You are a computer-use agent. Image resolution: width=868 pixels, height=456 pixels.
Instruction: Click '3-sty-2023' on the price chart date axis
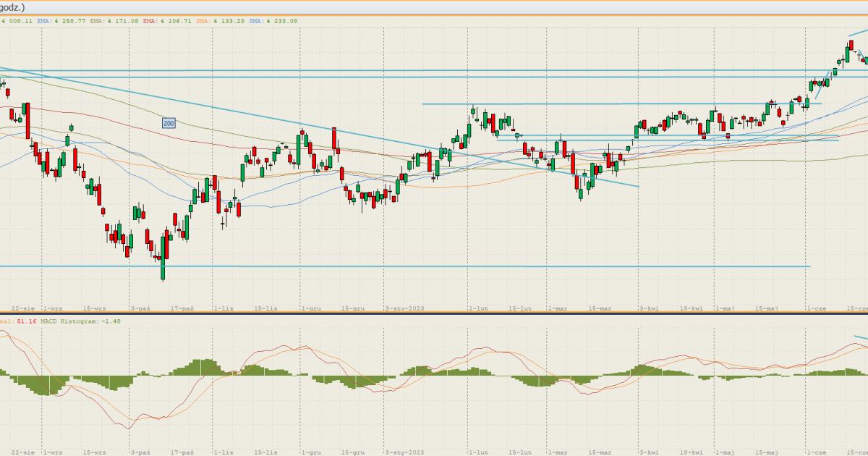404,308
